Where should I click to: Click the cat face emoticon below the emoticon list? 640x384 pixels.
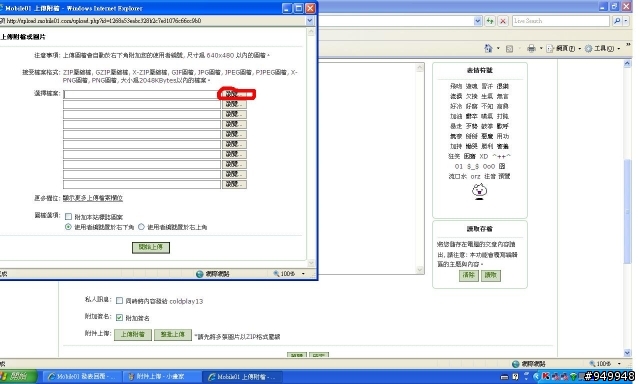click(x=480, y=191)
